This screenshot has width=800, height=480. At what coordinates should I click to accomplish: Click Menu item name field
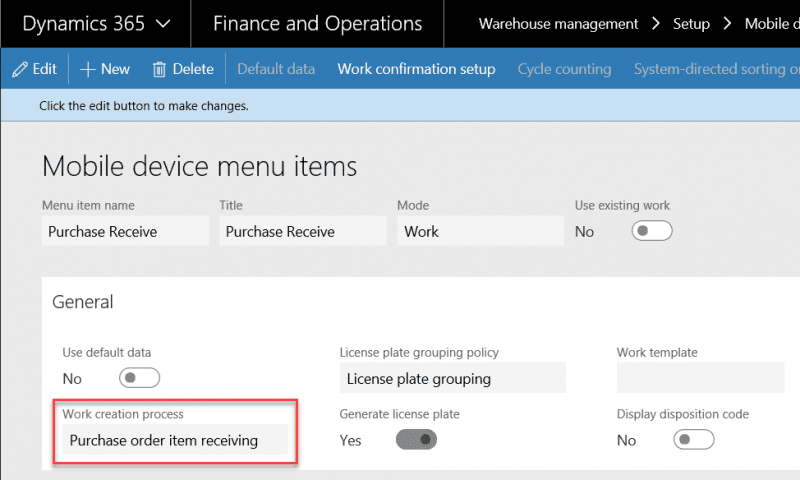pyautogui.click(x=126, y=231)
